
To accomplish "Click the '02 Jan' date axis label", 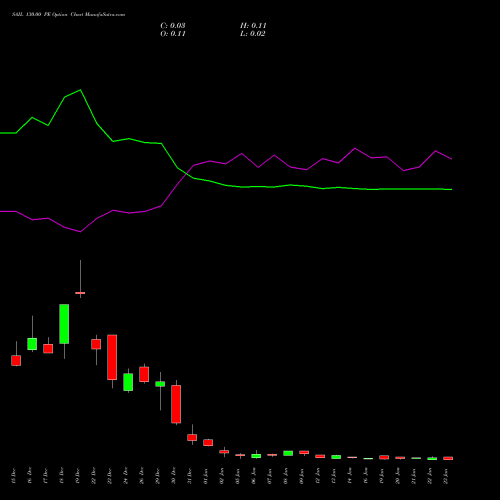I will click(x=222, y=476).
